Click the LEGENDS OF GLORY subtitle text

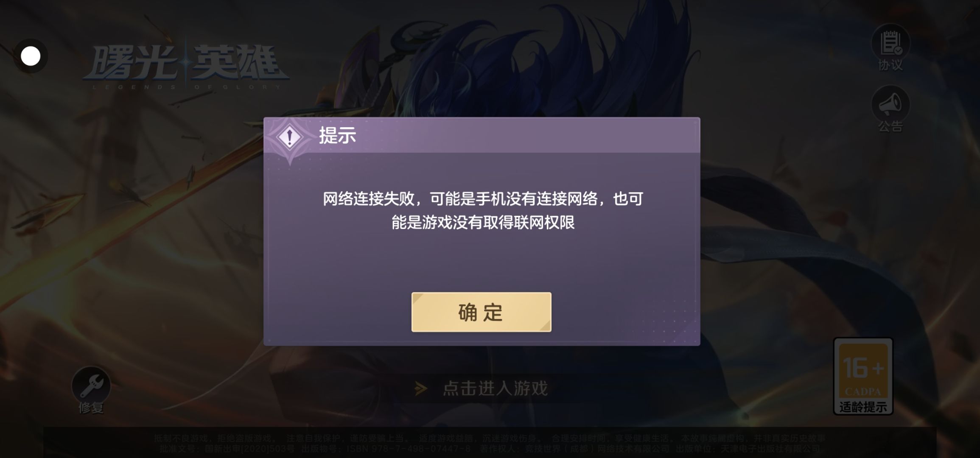click(x=187, y=87)
